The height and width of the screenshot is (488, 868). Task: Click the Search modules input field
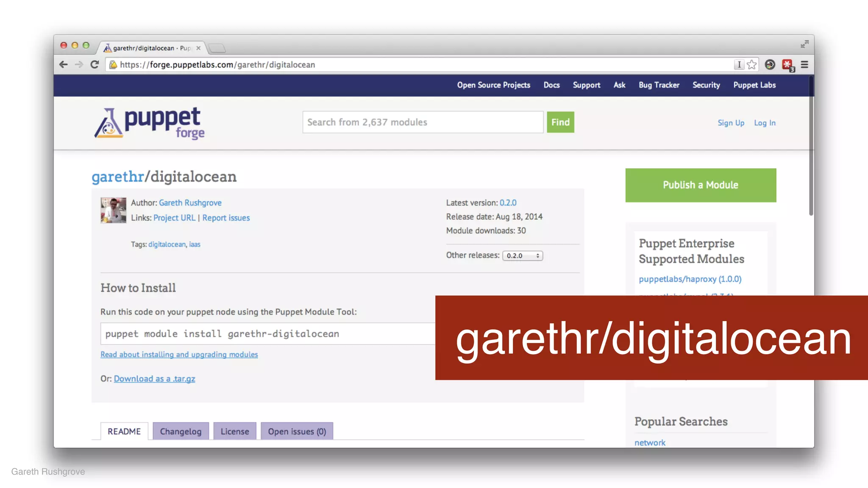(423, 122)
